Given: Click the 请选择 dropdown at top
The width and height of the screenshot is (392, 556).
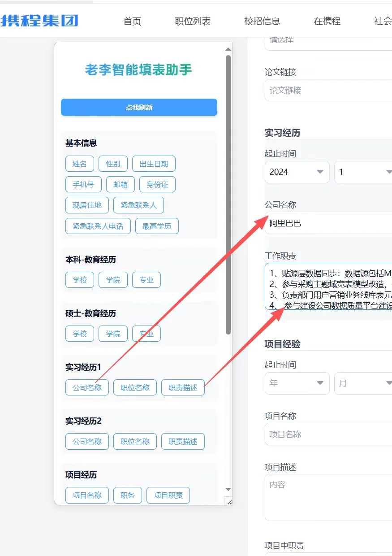Looking at the screenshot, I should point(328,43).
